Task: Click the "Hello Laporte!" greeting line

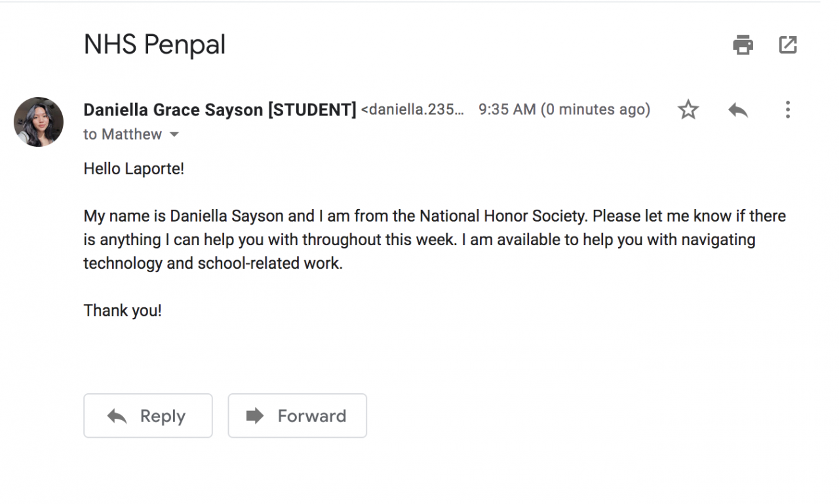Action: [134, 169]
